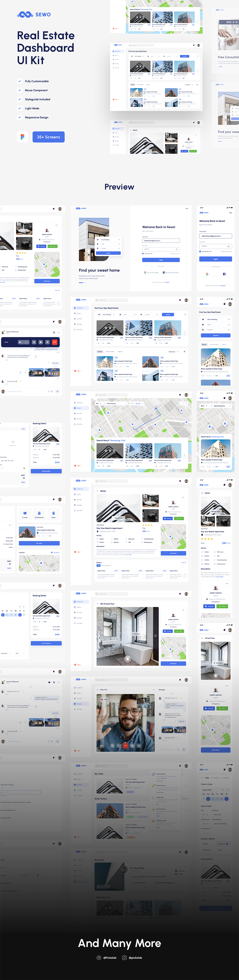
Task: Open Pickolab Instagram icon at the bottom
Action: click(125, 958)
